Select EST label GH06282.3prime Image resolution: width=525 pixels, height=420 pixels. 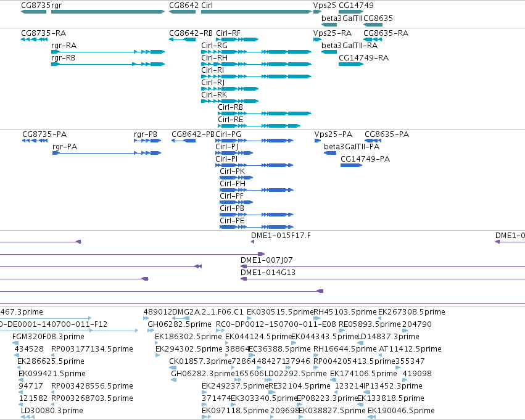coord(202,374)
